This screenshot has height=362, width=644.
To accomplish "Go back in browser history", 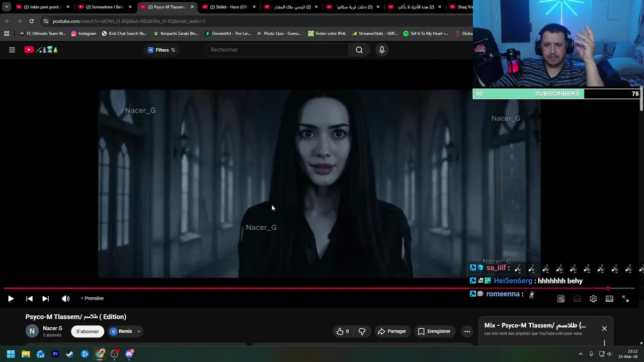I will click(x=7, y=21).
